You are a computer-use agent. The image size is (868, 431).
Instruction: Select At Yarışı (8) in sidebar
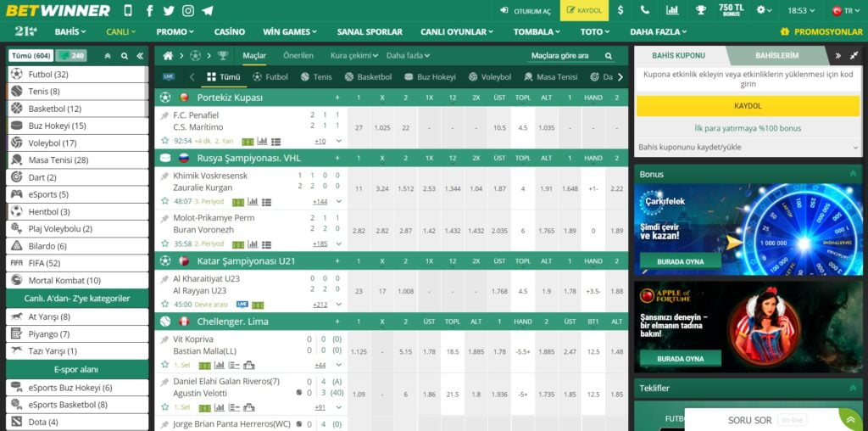(x=77, y=316)
